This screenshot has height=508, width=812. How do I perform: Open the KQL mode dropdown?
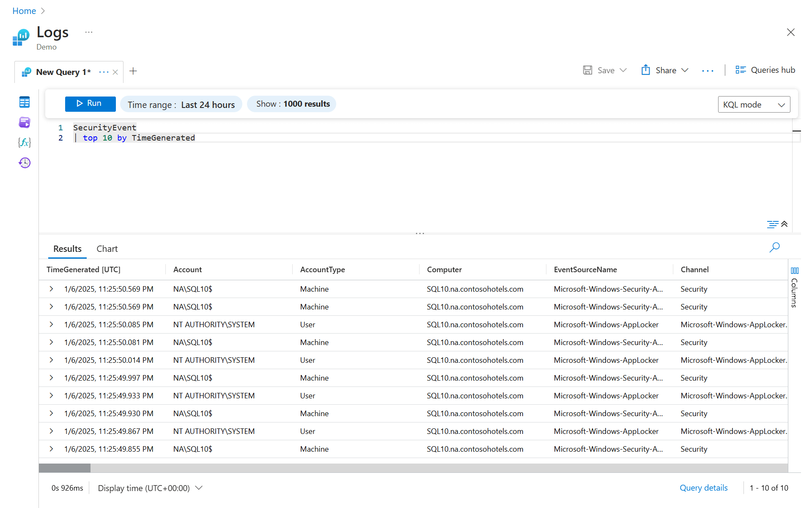click(754, 105)
